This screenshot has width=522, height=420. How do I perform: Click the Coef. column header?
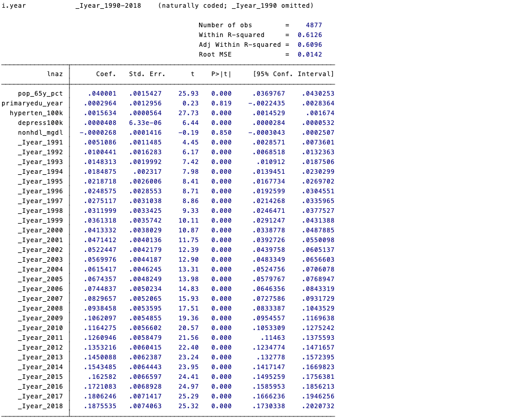tap(106, 74)
